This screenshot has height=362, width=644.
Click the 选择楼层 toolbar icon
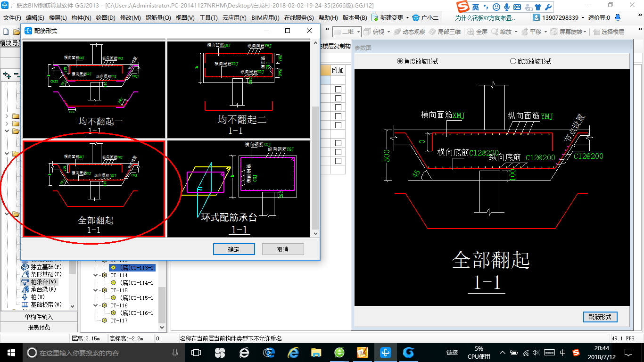point(597,32)
